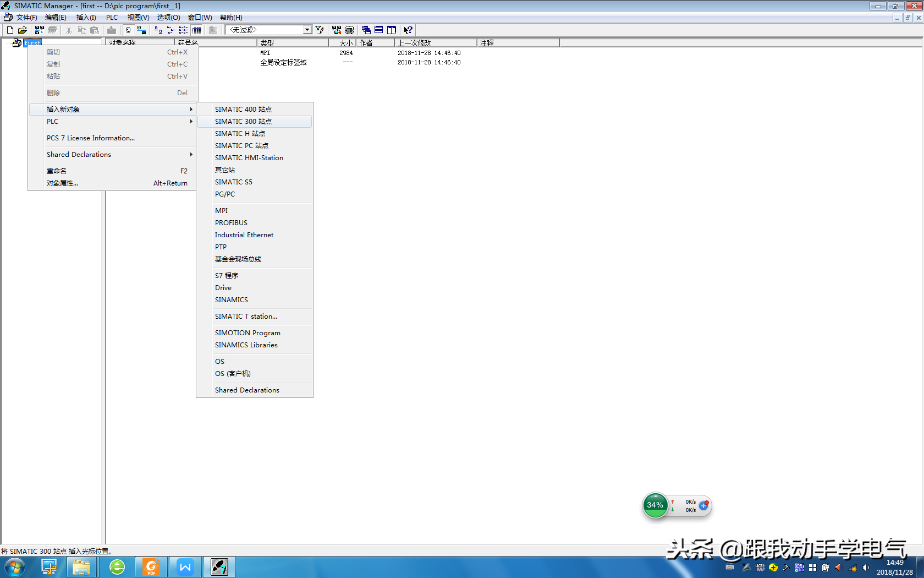Click the Cascade windows toolbar icon

tap(366, 30)
